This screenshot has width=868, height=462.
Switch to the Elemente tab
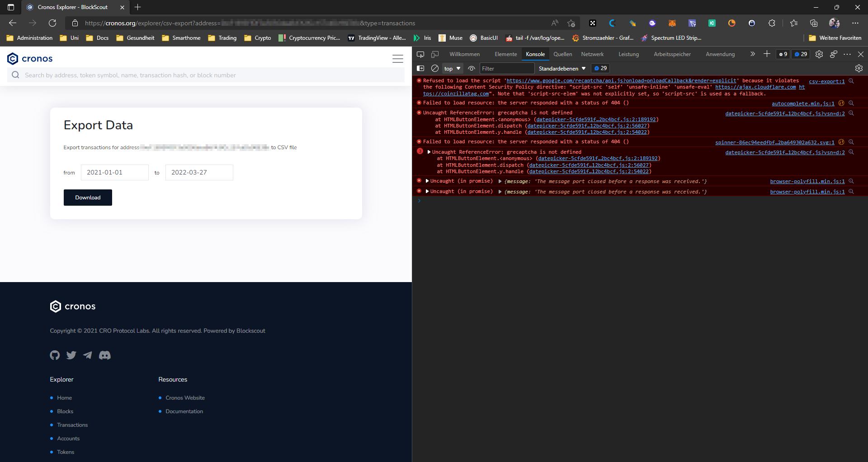coord(505,54)
